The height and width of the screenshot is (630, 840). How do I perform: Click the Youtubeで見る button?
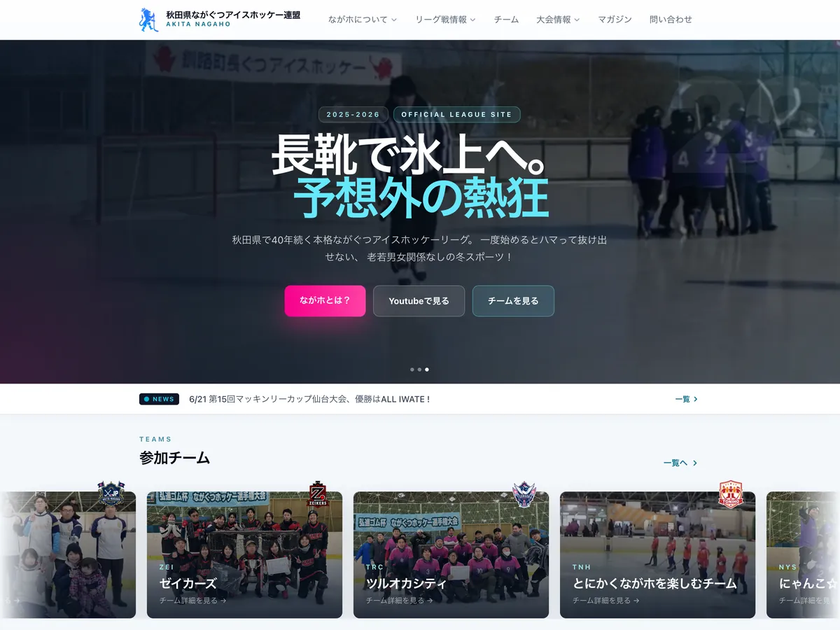click(419, 301)
